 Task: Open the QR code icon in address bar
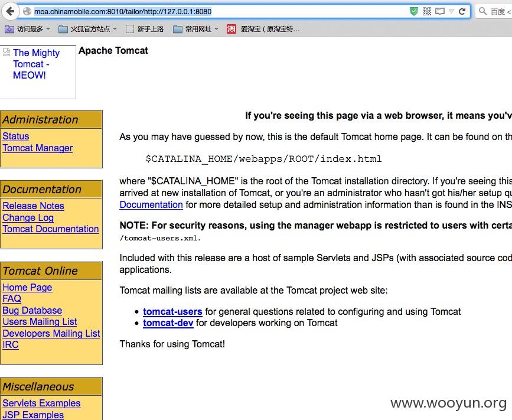click(427, 11)
